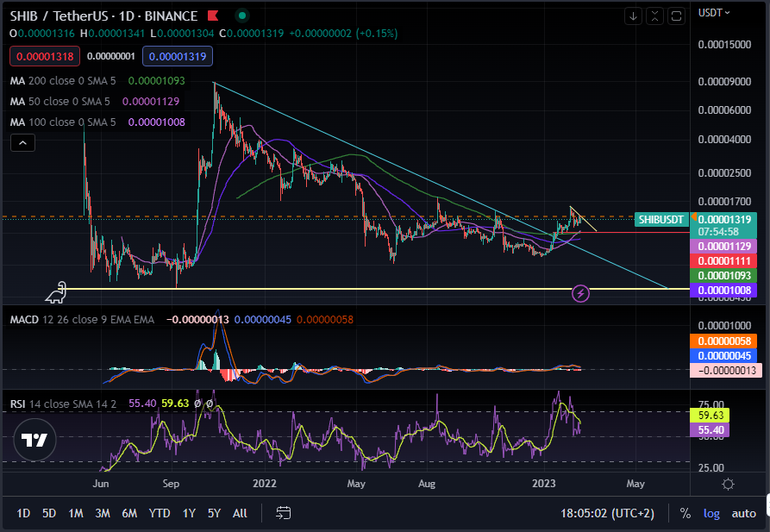This screenshot has height=532, width=770.
Task: Select the RSI 14 indicator legend
Action: (63, 404)
